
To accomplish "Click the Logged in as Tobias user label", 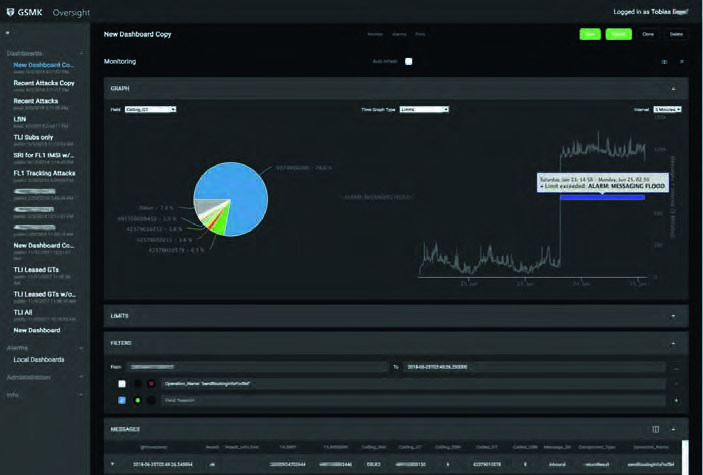I will tap(651, 12).
